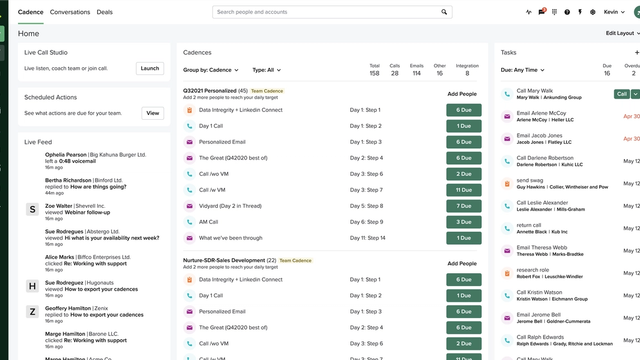This screenshot has width=640, height=360.
Task: Click 7 Due button for Vidyard step
Action: (464, 206)
